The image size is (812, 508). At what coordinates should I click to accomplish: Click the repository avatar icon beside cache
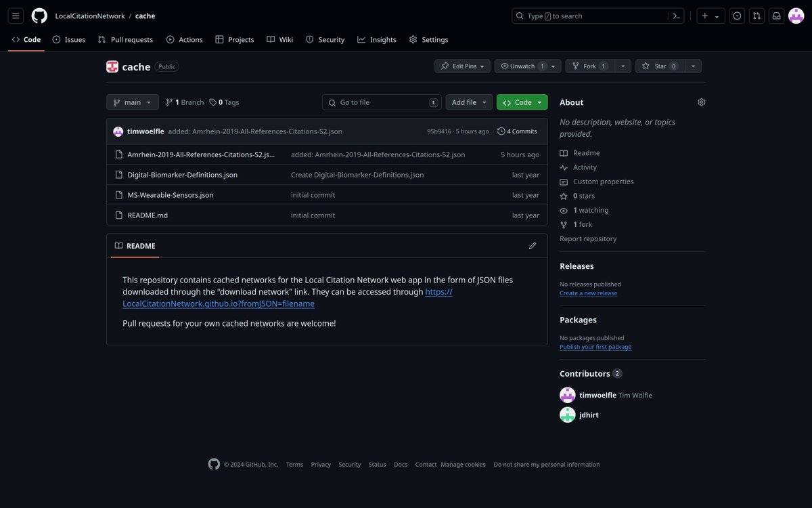[x=112, y=66]
